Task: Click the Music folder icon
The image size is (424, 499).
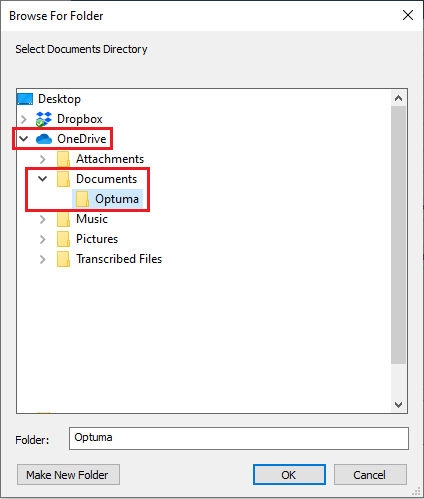Action: (x=63, y=219)
